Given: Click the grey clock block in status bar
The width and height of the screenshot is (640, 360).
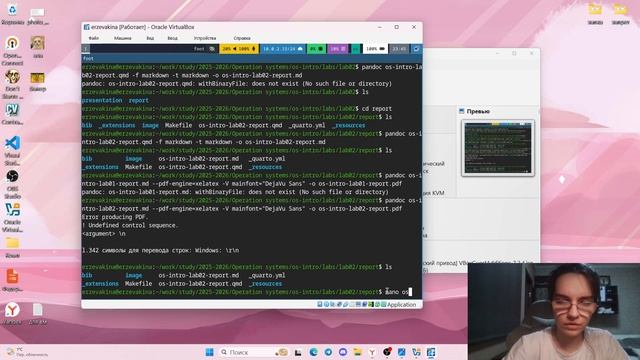Looking at the screenshot, I should pyautogui.click(x=399, y=49).
